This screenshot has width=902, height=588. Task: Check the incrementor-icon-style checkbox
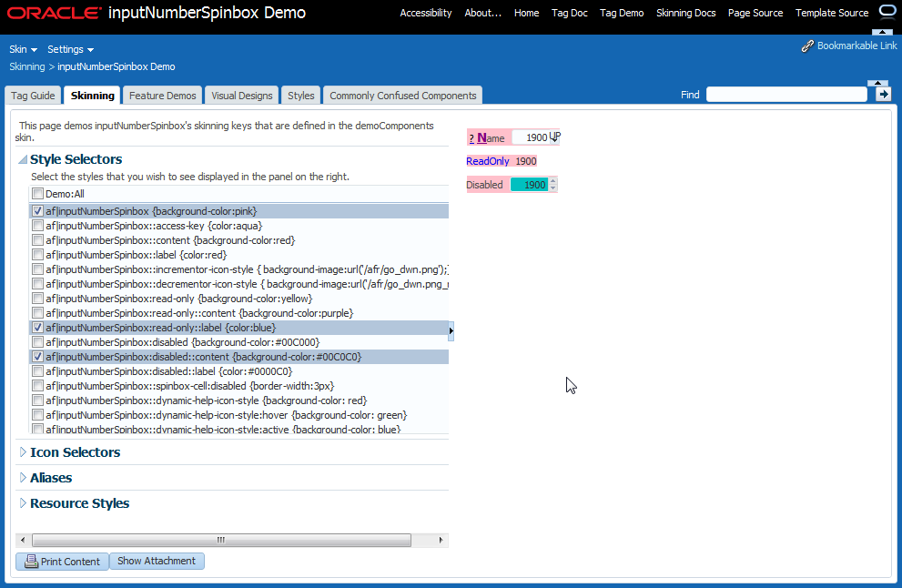[x=37, y=269]
